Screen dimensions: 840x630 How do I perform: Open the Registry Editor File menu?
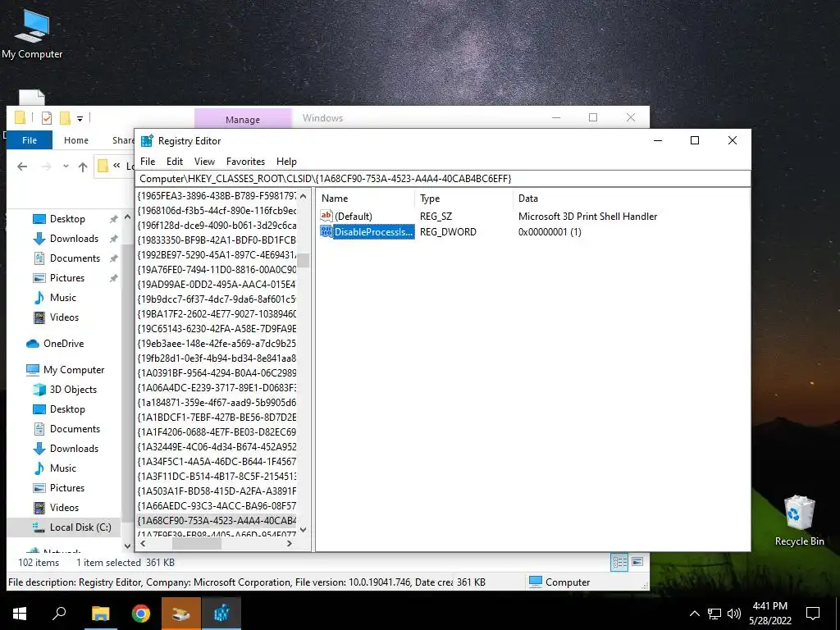(148, 162)
